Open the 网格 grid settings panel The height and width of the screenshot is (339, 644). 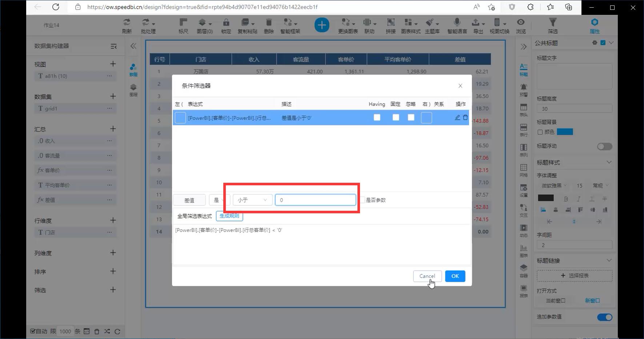(524, 169)
